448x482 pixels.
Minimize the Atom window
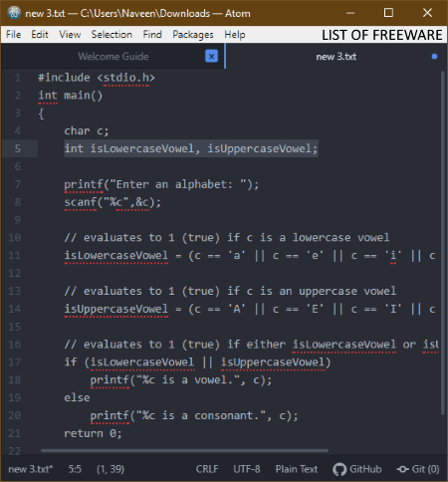(350, 13)
